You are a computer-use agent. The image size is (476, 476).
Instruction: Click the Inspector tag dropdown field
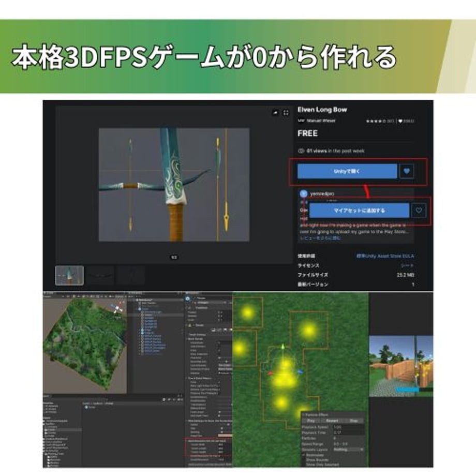pos(212,303)
